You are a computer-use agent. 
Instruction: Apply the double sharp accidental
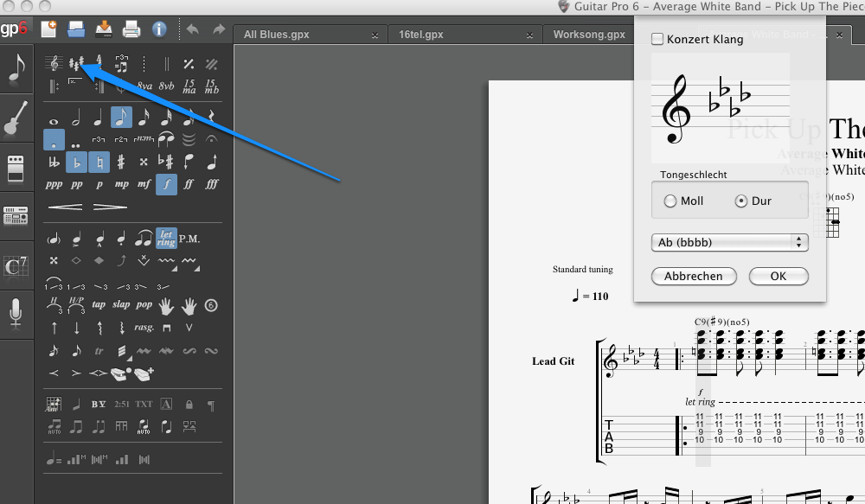[144, 163]
